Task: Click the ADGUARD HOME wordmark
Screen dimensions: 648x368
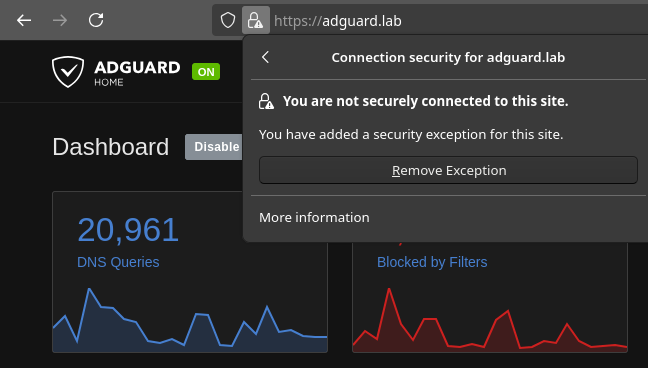Action: 137,72
